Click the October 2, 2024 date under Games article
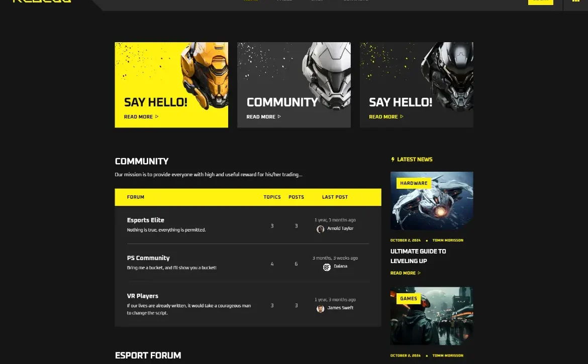This screenshot has width=588, height=364. click(x=406, y=356)
